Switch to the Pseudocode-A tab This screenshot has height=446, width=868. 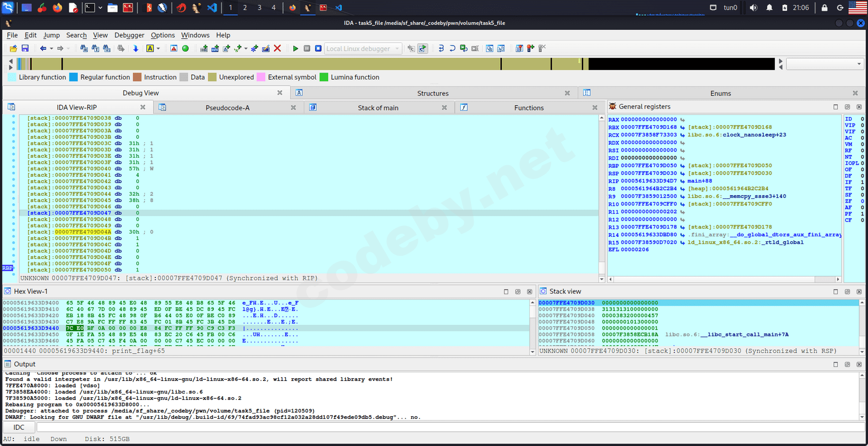(x=227, y=108)
